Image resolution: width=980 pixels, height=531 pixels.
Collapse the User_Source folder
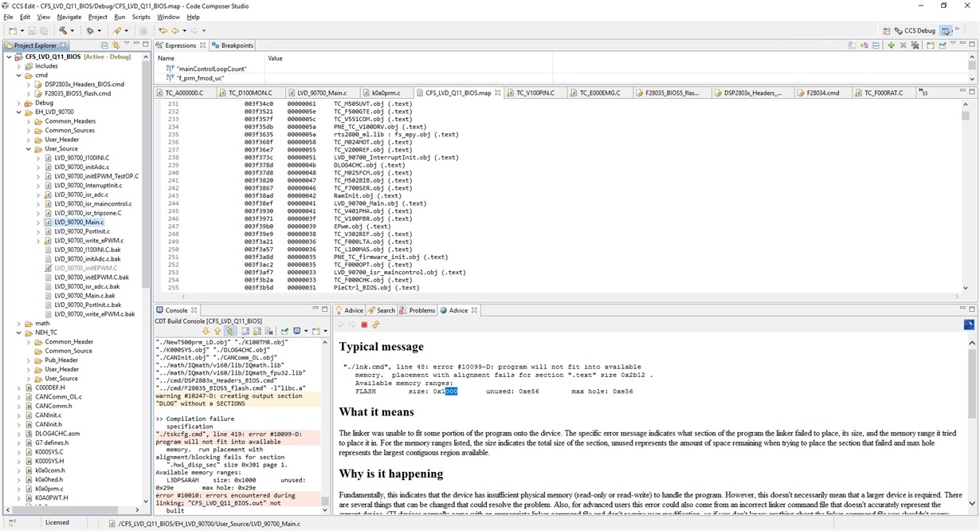tap(29, 149)
